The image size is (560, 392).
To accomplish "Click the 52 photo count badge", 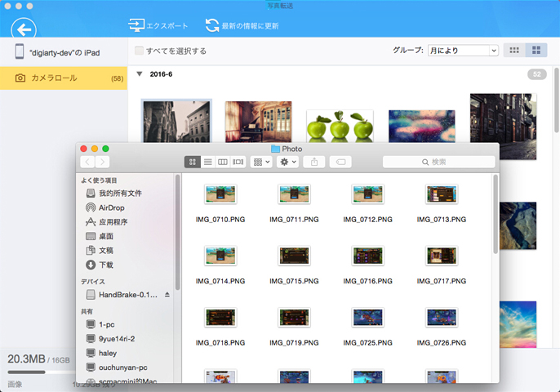I will (x=537, y=74).
